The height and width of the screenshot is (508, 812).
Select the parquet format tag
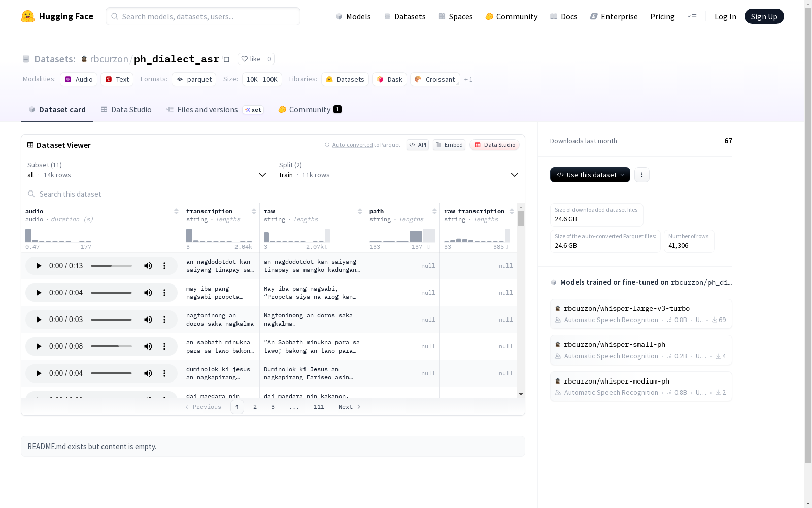click(194, 79)
